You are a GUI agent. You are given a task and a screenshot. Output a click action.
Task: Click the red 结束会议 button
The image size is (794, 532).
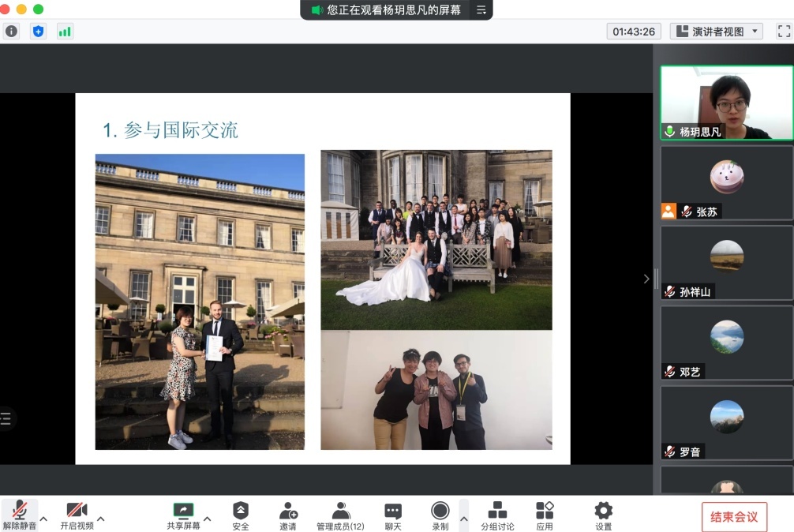pyautogui.click(x=734, y=517)
